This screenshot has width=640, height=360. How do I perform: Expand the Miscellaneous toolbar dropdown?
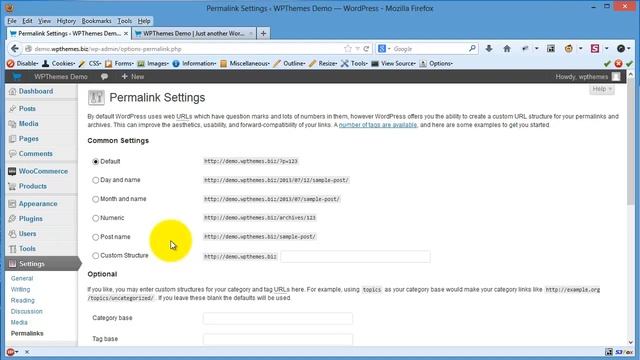click(x=245, y=63)
